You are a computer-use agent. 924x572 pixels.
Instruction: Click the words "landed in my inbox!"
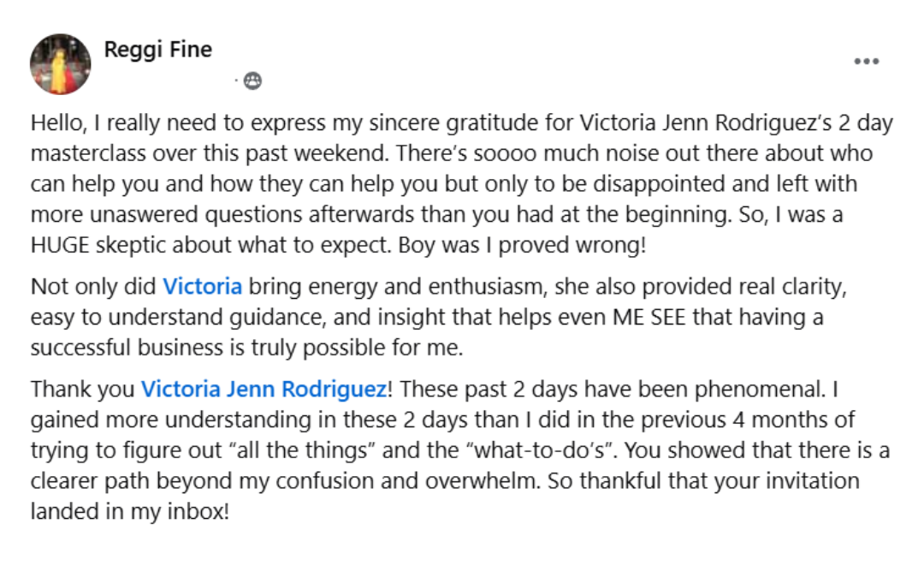click(x=130, y=512)
